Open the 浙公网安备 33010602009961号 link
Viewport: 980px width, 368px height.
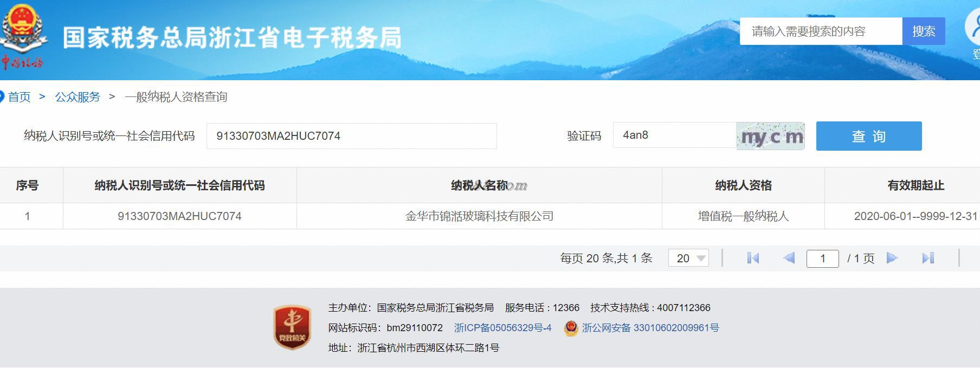click(x=650, y=328)
